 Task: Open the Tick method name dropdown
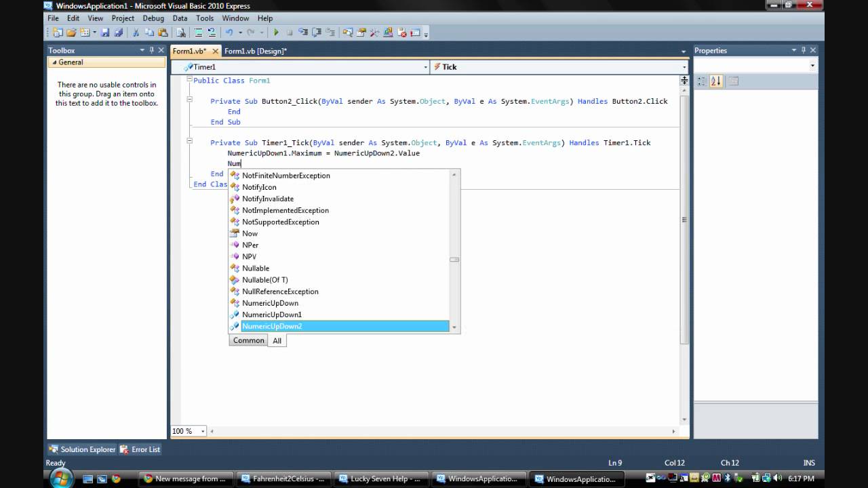pyautogui.click(x=685, y=67)
